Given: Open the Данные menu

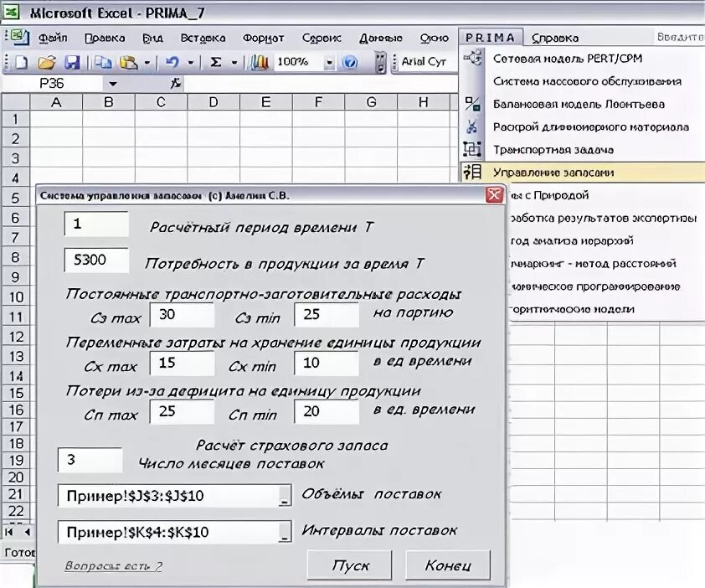Looking at the screenshot, I should click(381, 39).
